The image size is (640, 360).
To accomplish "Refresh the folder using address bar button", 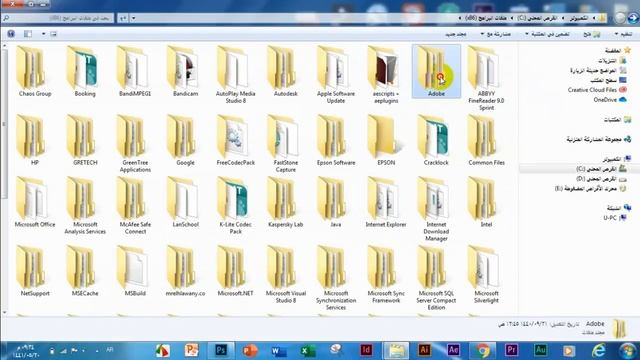I will click(x=123, y=18).
